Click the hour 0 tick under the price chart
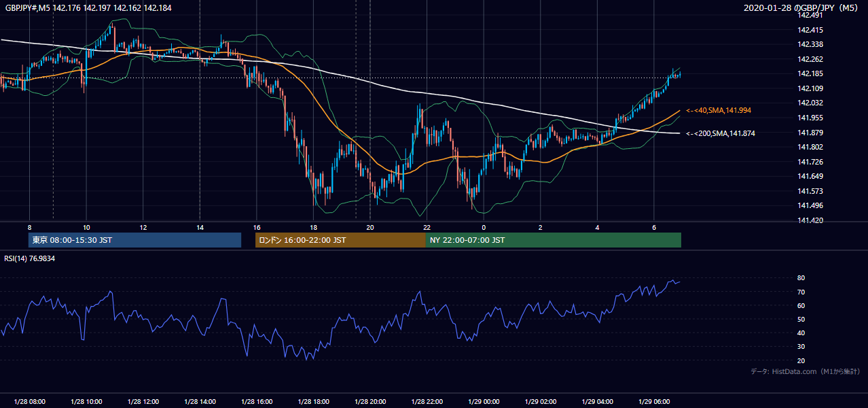This screenshot has height=408, width=868. coord(484,227)
